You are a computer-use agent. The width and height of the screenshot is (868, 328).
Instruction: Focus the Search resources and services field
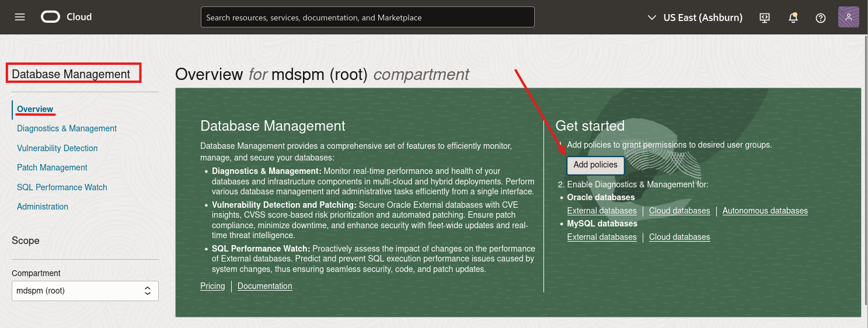coord(367,17)
